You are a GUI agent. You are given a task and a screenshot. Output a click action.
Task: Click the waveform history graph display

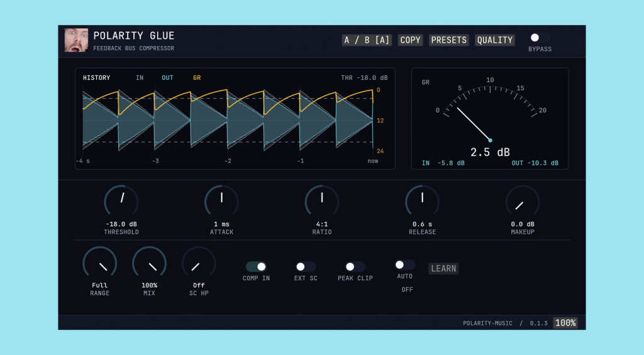coord(228,120)
